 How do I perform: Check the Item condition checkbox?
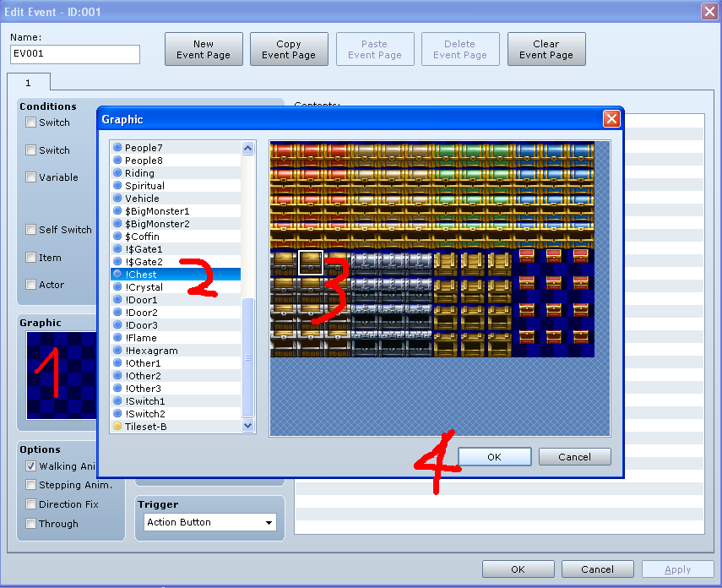[x=31, y=257]
